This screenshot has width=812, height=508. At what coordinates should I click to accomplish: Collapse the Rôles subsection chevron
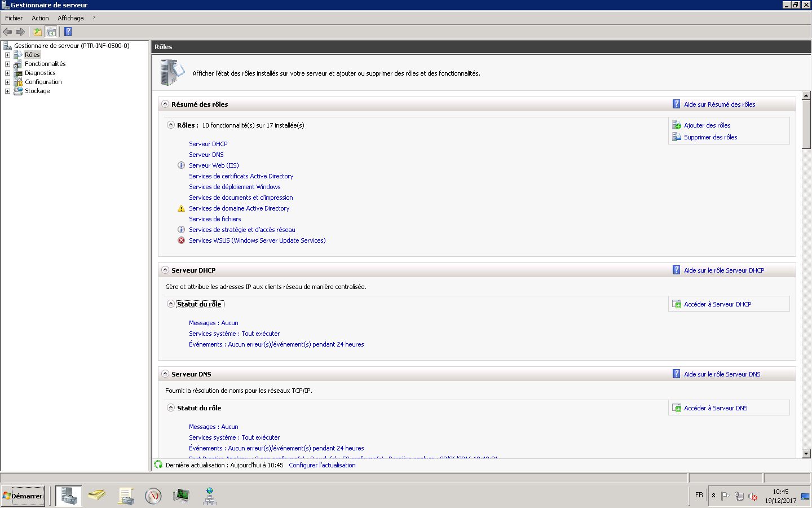(x=171, y=125)
